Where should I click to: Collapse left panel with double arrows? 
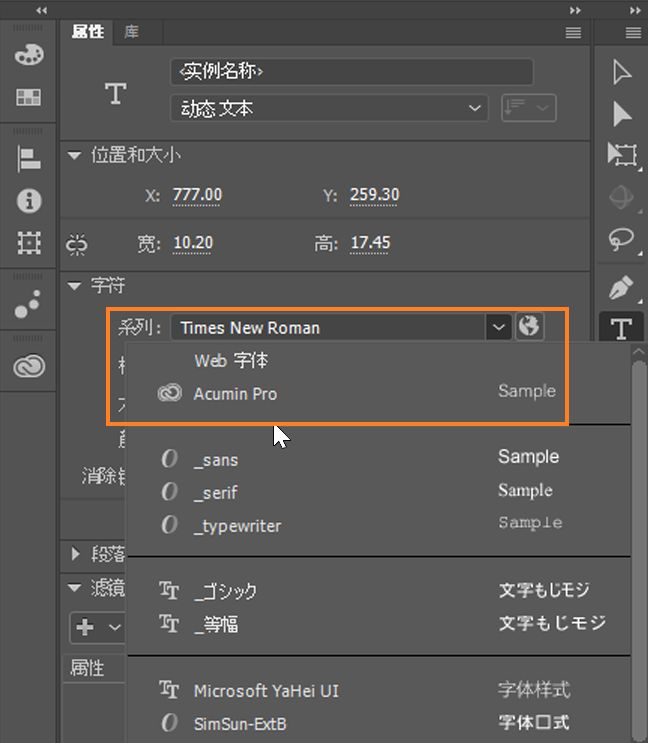[42, 10]
